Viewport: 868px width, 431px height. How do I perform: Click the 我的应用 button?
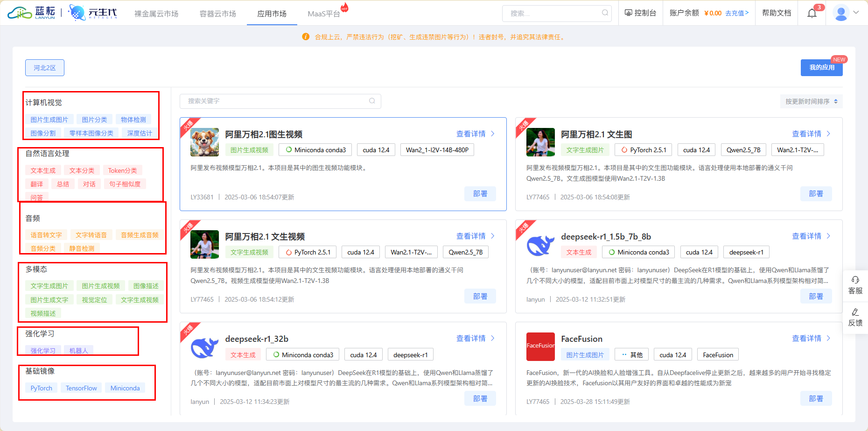tap(822, 68)
